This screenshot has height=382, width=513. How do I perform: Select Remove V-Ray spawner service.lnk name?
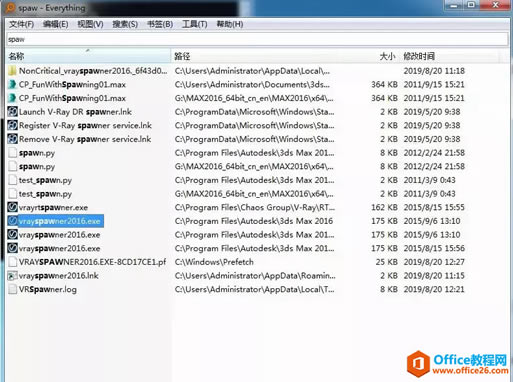coord(85,139)
